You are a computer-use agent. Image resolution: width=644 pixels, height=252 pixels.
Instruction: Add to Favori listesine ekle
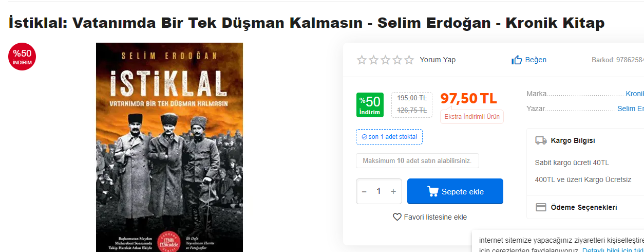point(435,217)
